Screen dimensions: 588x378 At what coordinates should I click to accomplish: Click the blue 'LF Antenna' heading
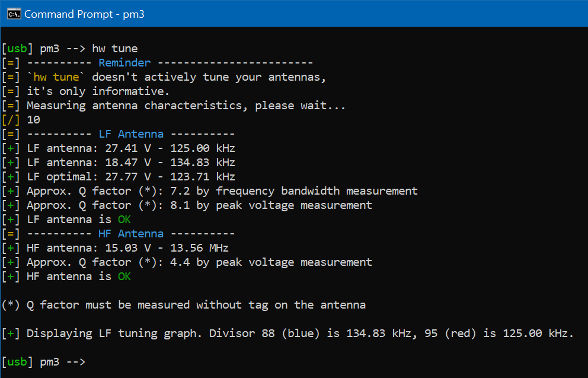(131, 134)
